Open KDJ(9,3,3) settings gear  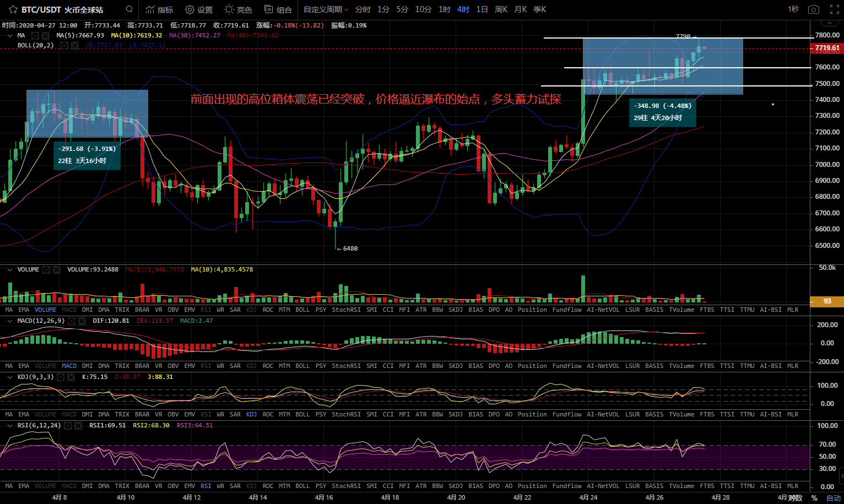(61, 377)
